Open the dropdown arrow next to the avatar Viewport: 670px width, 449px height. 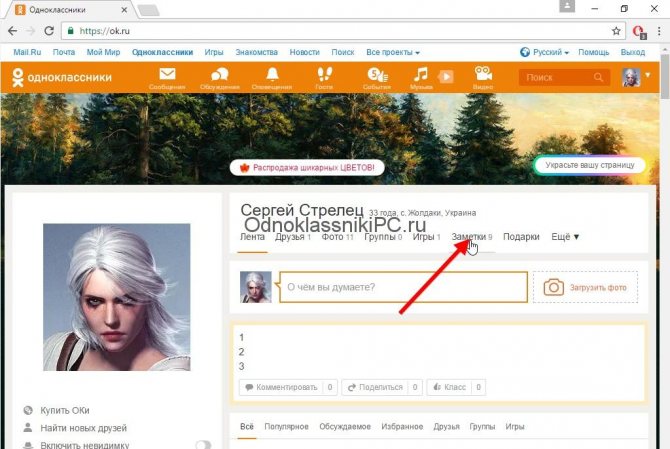point(648,75)
